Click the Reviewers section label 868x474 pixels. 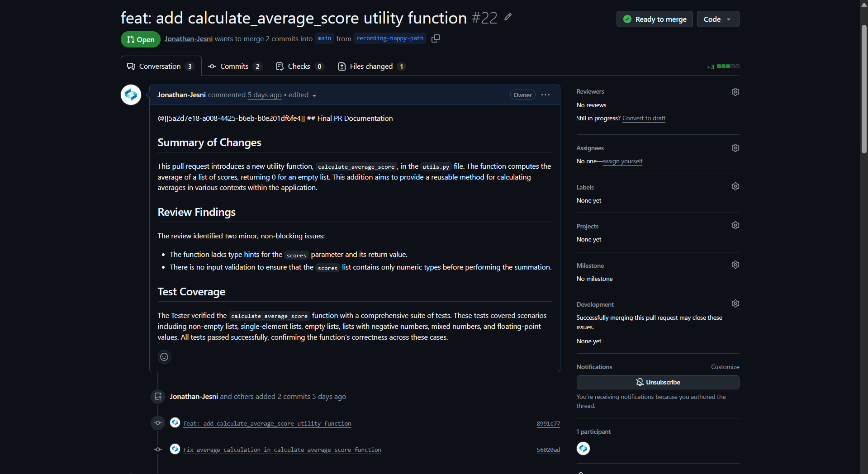click(x=590, y=92)
